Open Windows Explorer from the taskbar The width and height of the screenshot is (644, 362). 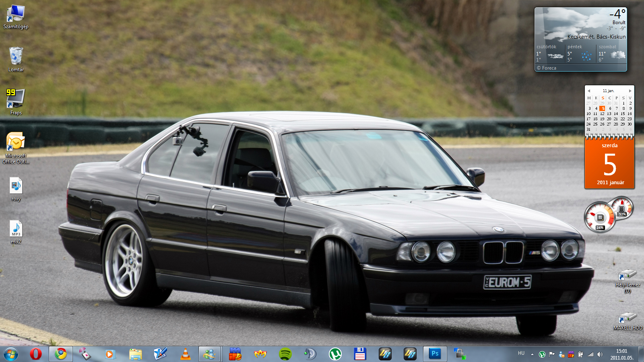tap(135, 354)
